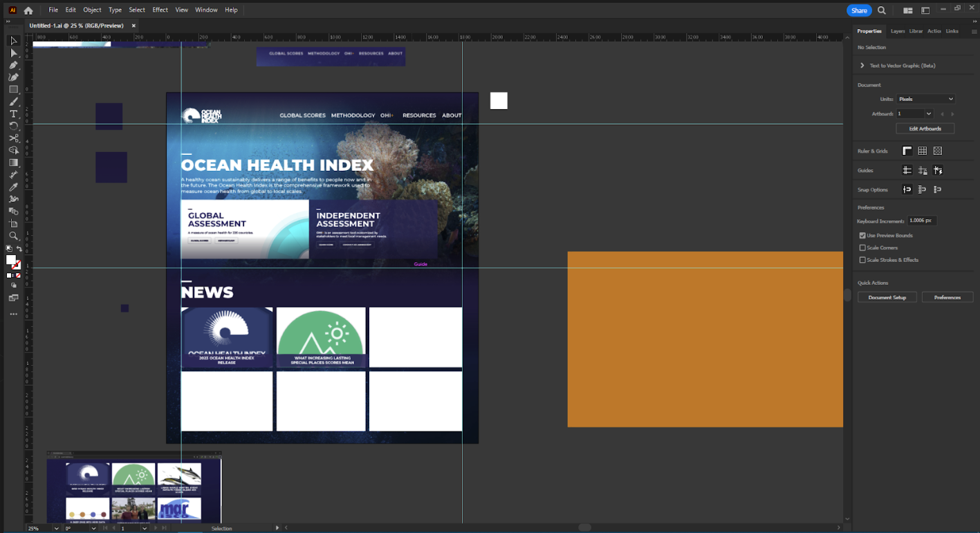The image size is (980, 533).
Task: Select the Type tool
Action: 13,114
